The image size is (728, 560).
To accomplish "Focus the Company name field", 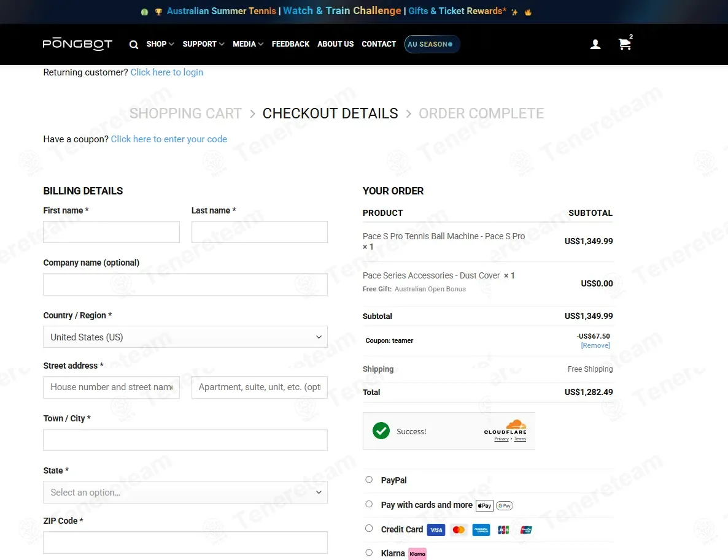I will point(185,285).
